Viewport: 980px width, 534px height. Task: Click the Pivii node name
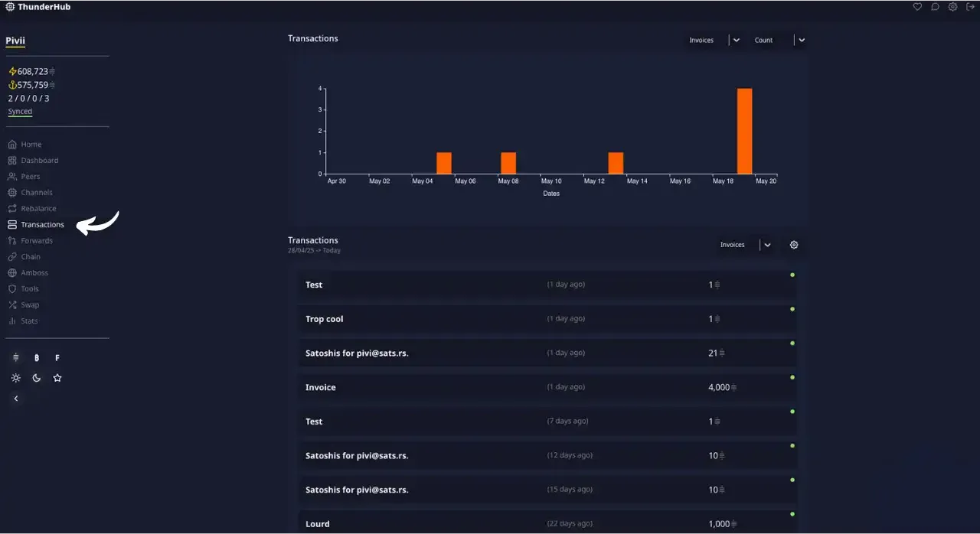tap(15, 41)
